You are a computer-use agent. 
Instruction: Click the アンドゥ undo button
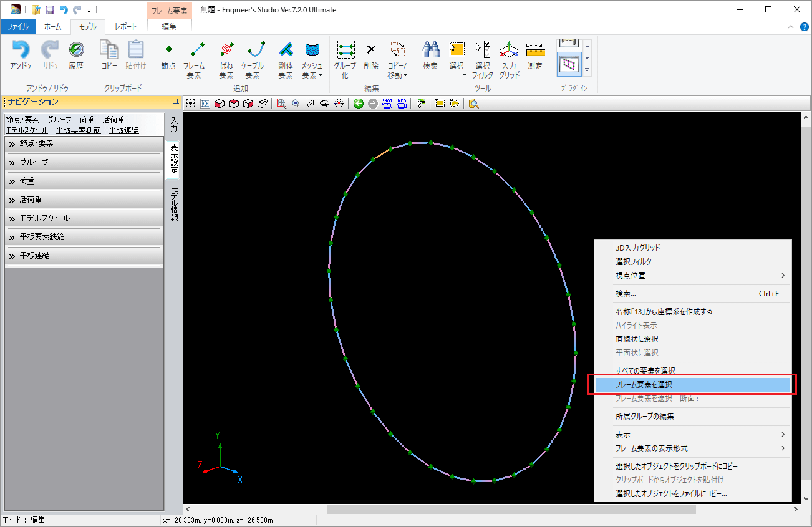tap(21, 56)
